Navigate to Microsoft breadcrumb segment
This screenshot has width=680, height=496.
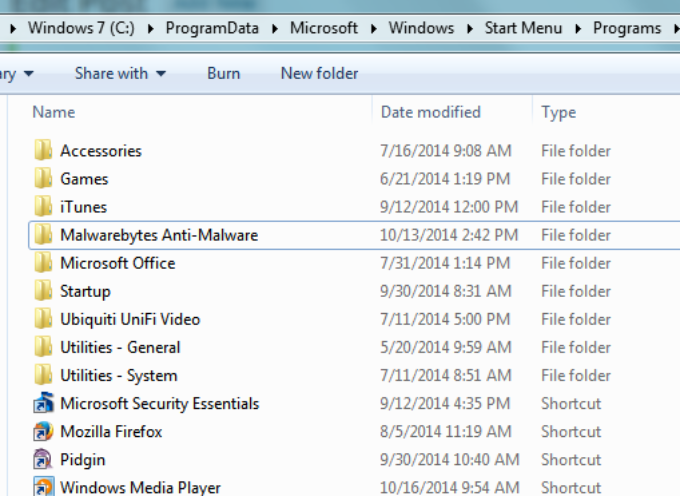(x=324, y=28)
